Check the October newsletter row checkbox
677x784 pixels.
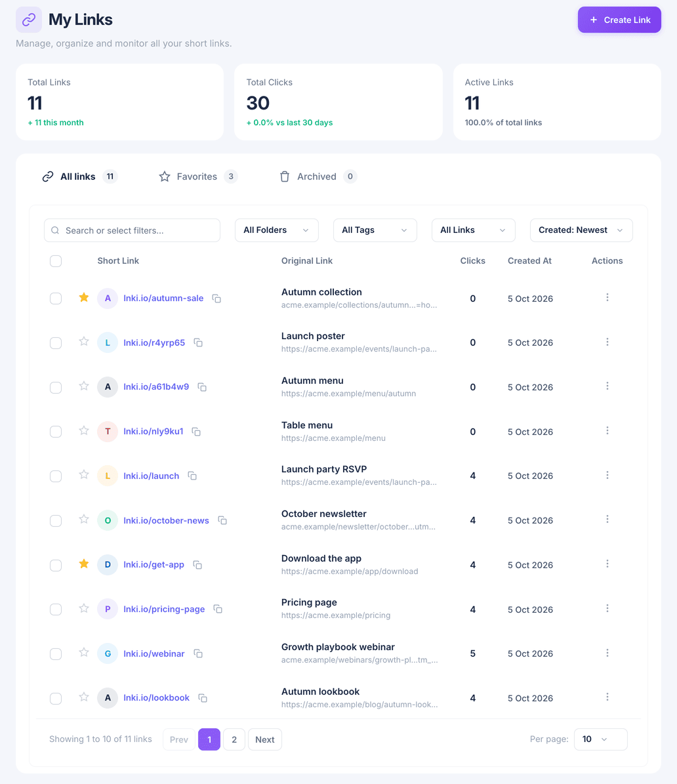56,520
